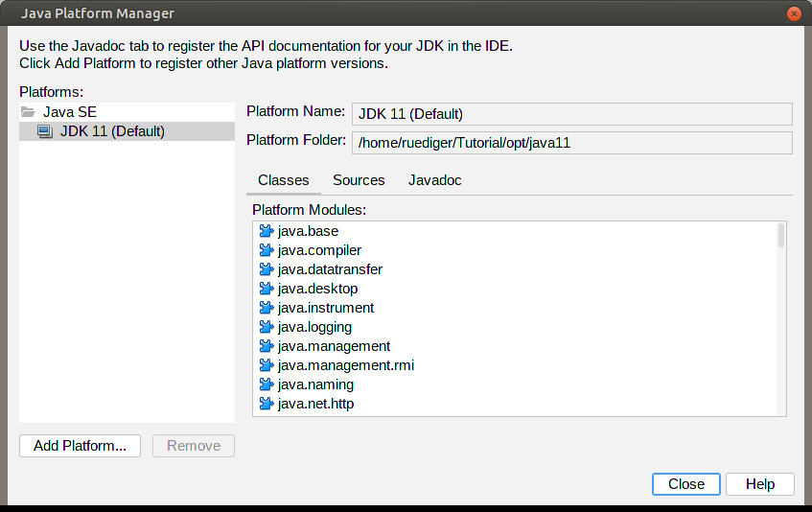This screenshot has height=512, width=812.
Task: Select the java.naming module entry
Action: [x=315, y=384]
